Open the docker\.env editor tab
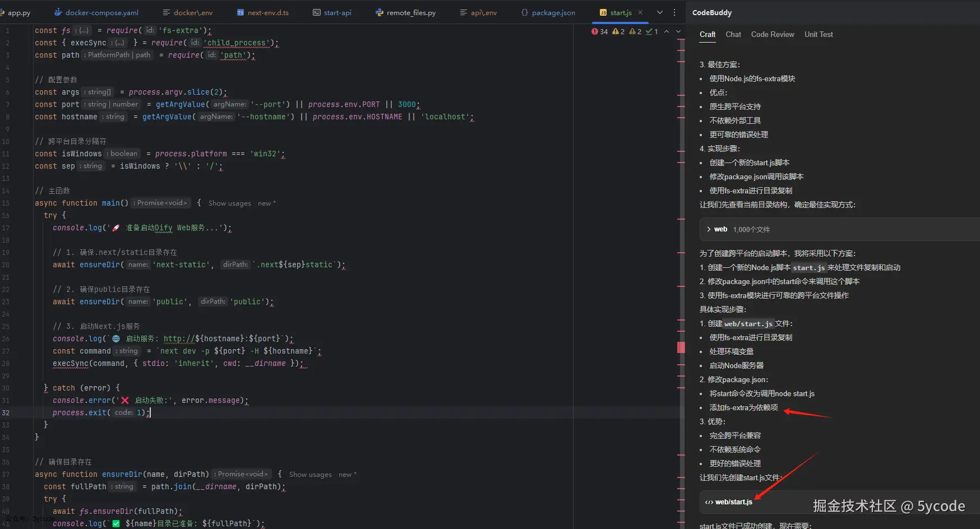The image size is (980, 529). (x=193, y=12)
